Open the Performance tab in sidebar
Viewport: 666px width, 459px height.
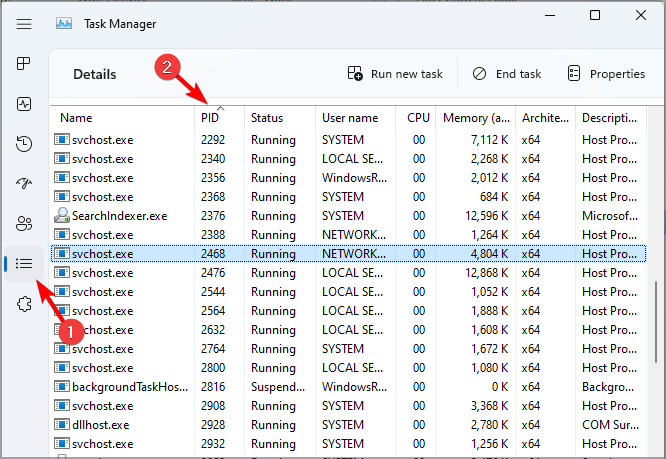[24, 104]
